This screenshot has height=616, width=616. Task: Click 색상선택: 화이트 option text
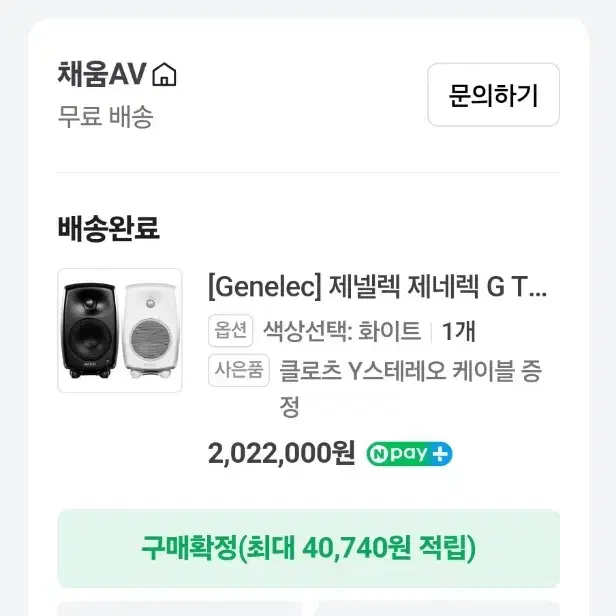342,331
